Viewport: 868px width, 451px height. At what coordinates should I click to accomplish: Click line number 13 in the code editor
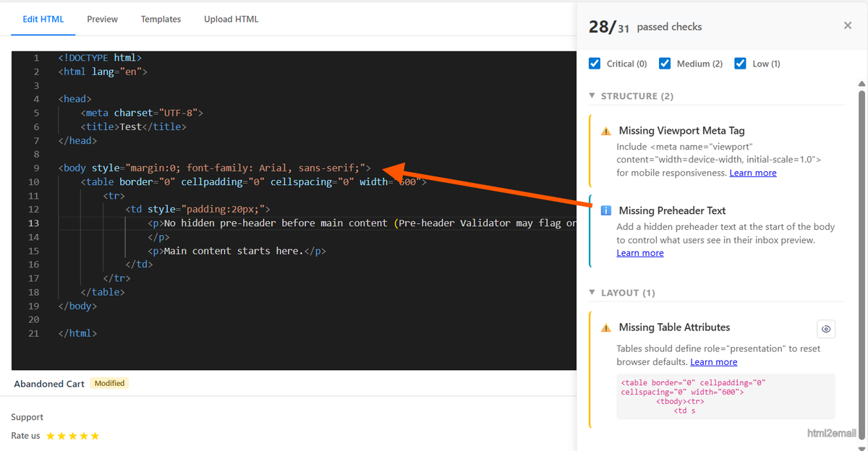click(33, 223)
